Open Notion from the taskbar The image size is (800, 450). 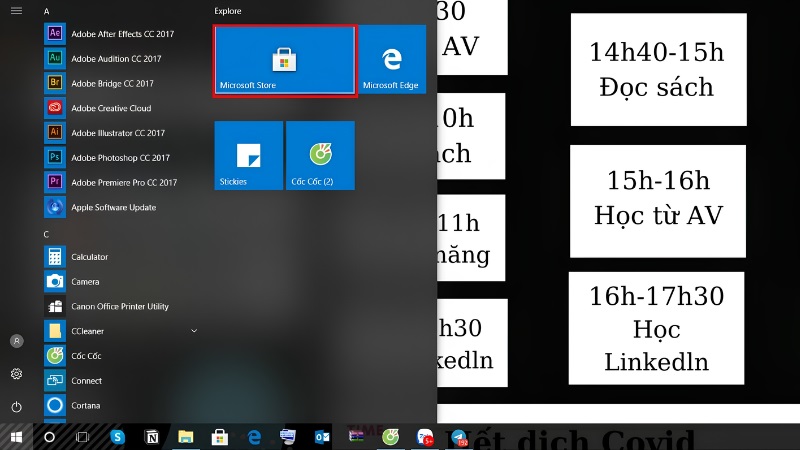point(152,437)
